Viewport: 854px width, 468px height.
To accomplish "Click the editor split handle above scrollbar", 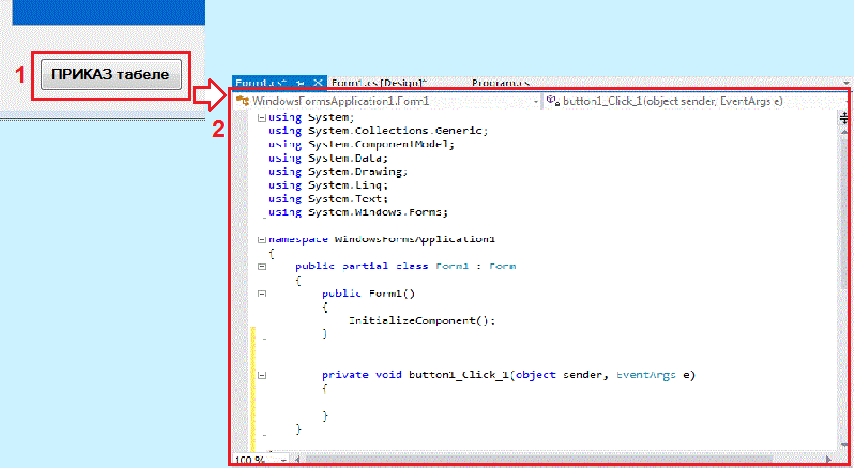I will [x=843, y=117].
